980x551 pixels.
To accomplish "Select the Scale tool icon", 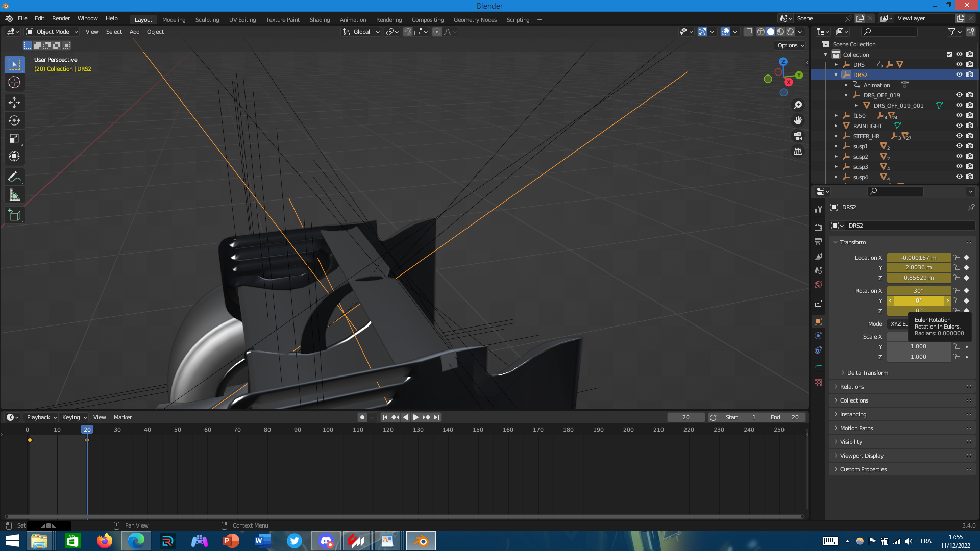I will click(x=14, y=138).
